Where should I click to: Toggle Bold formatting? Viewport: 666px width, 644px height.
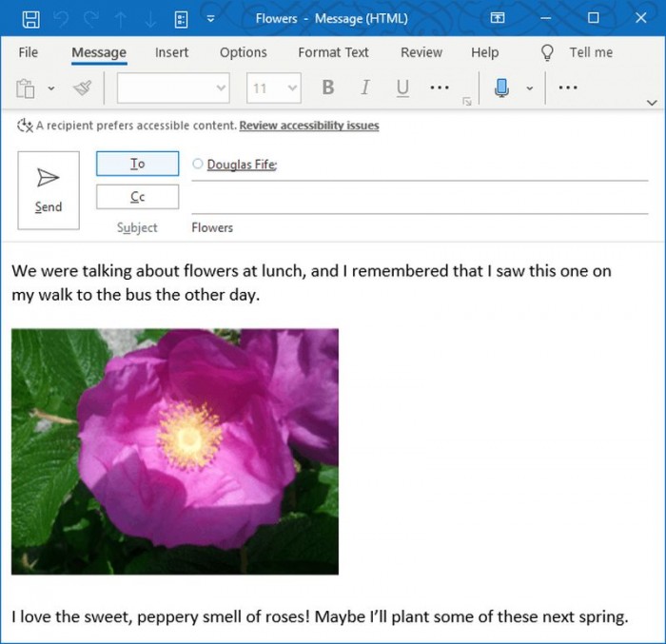328,88
